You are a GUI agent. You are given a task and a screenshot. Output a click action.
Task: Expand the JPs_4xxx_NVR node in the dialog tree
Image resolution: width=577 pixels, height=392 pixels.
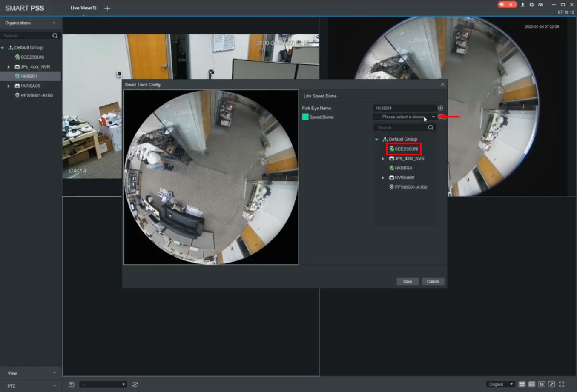(383, 159)
